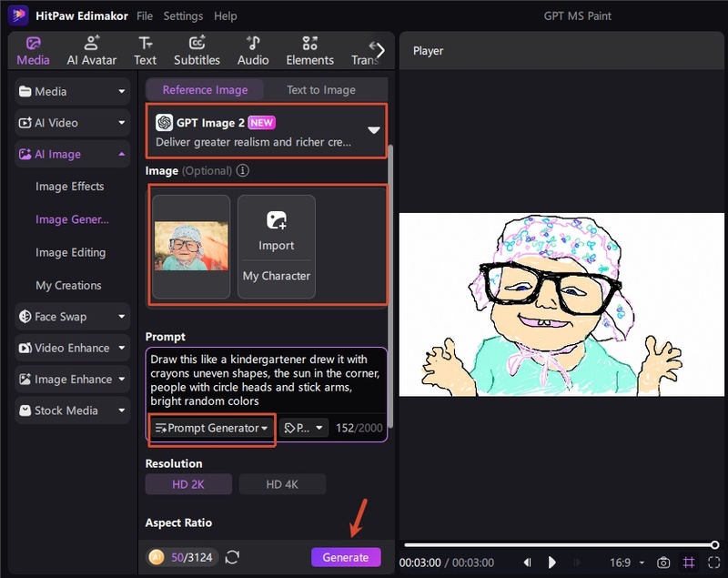This screenshot has width=728, height=578.
Task: Refresh the credits count
Action: coord(232,557)
